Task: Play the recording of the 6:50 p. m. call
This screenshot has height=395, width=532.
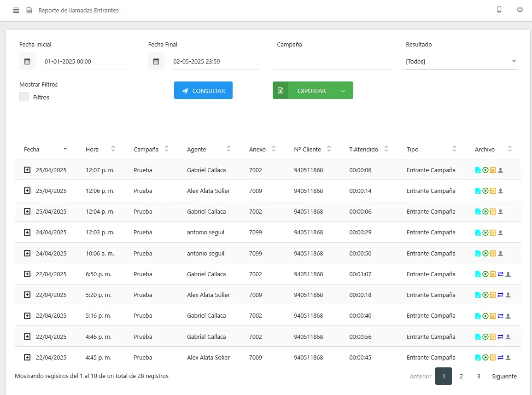Action: 485,274
